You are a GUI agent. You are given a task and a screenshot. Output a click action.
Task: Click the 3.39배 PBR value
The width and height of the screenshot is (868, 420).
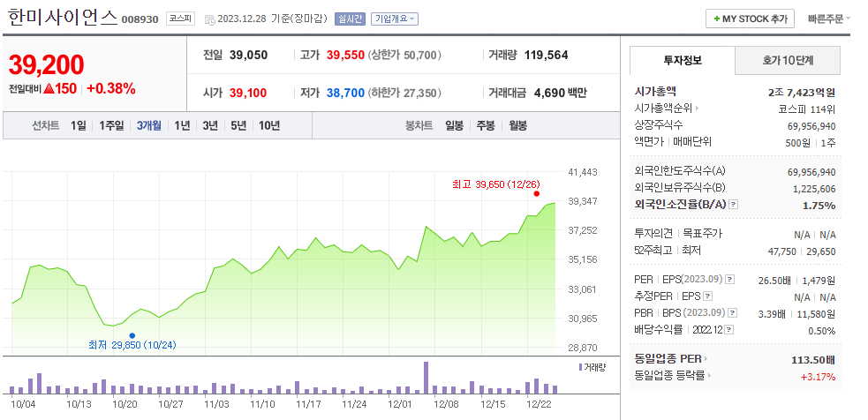point(772,314)
